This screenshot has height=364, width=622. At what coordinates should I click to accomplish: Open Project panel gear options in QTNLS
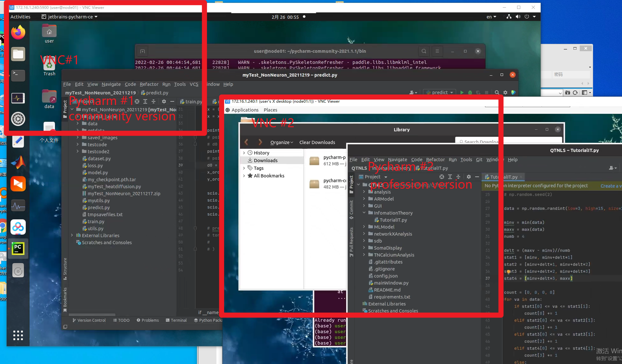[x=468, y=177]
